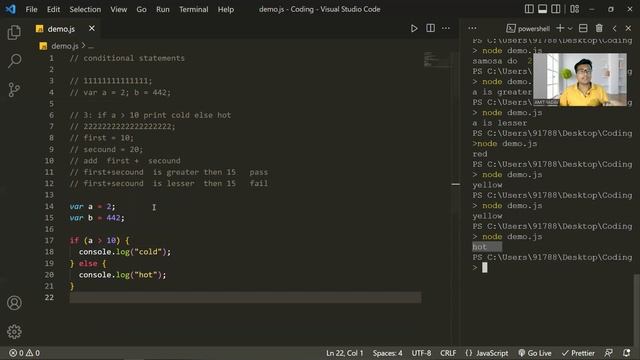Click line number 17 in gutter
Screen dimensions: 640x360
(49, 240)
